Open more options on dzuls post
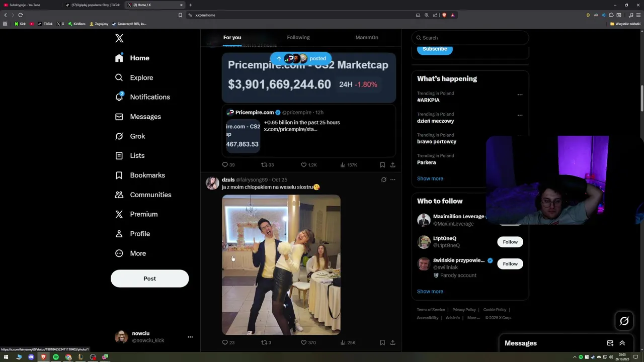The width and height of the screenshot is (644, 362). pyautogui.click(x=393, y=179)
